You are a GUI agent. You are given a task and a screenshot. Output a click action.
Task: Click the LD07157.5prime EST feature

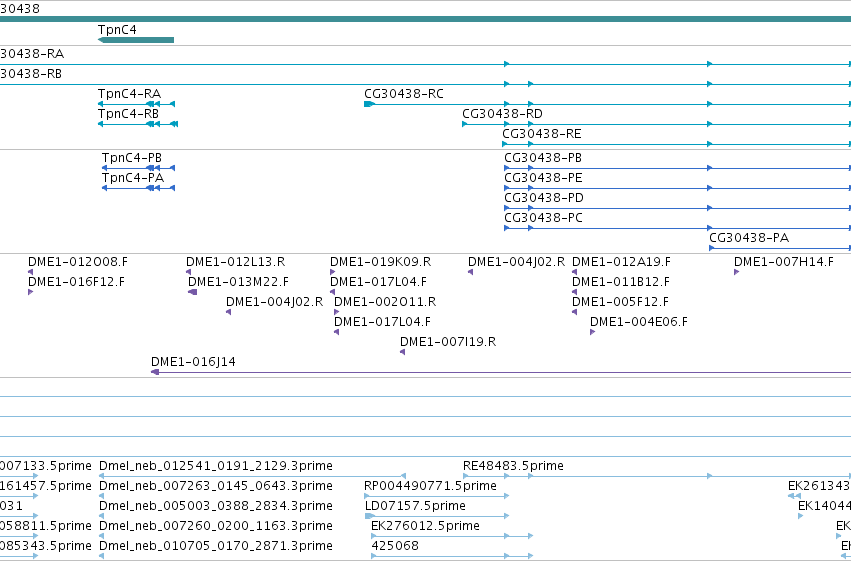point(437,516)
